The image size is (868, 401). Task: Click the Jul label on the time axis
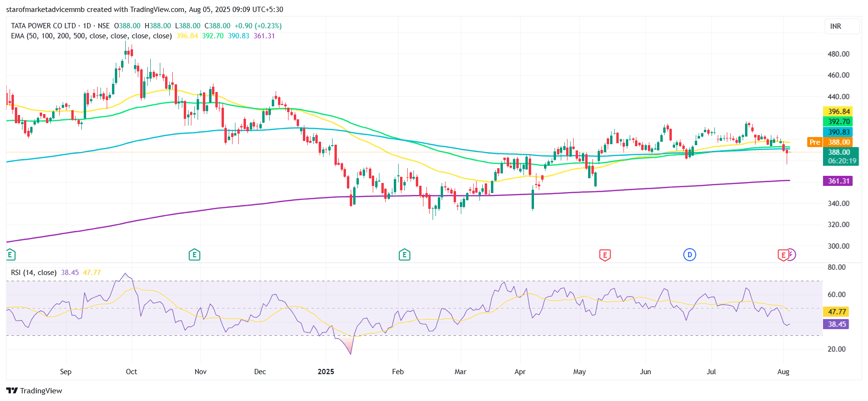pyautogui.click(x=712, y=372)
